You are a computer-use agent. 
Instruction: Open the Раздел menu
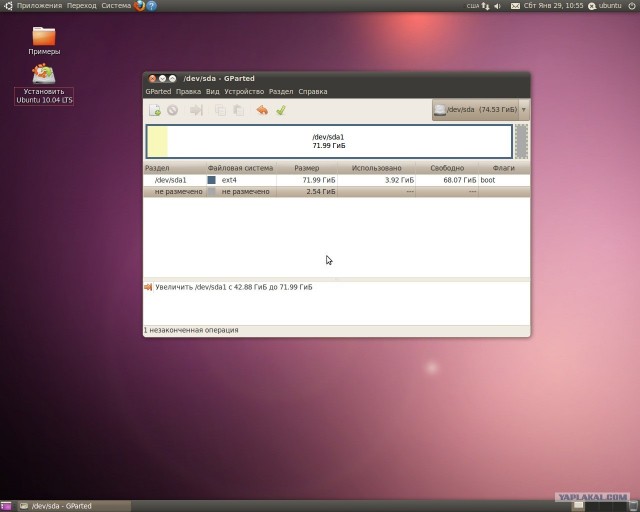281,91
